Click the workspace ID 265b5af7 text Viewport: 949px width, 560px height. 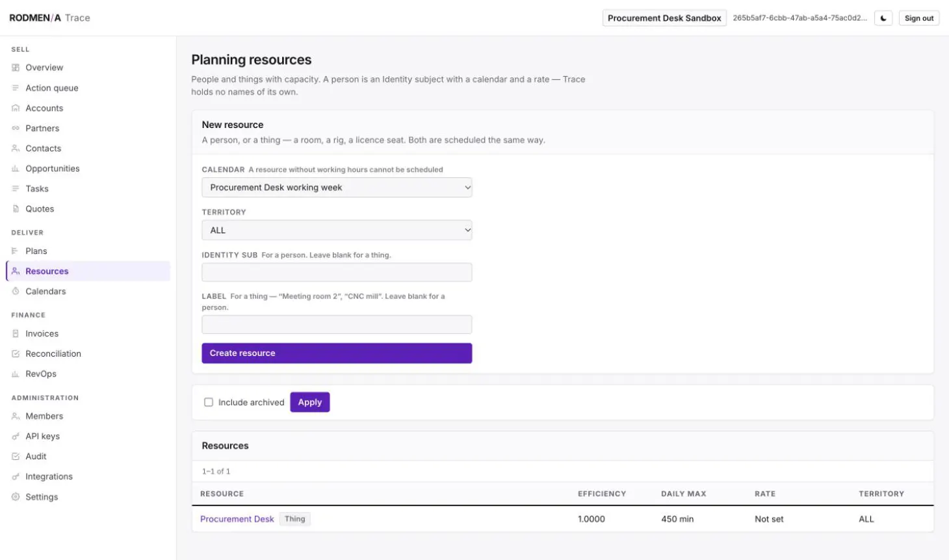[799, 18]
